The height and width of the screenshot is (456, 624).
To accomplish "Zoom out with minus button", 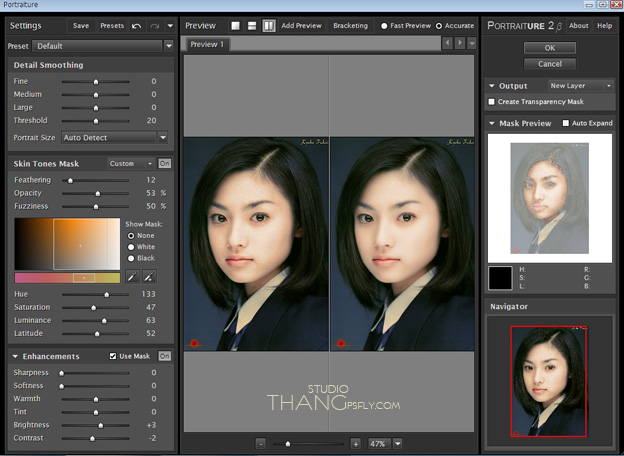I will (x=260, y=444).
